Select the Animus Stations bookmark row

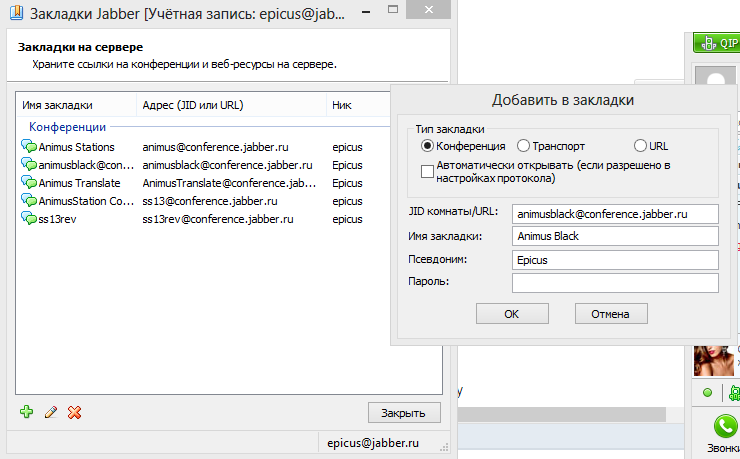[x=204, y=147]
